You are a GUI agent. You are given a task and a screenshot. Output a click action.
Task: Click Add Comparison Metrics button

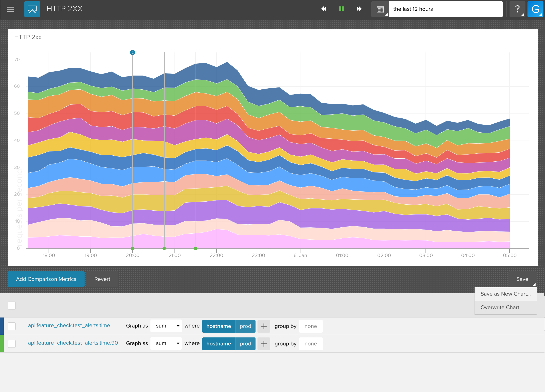pos(46,279)
